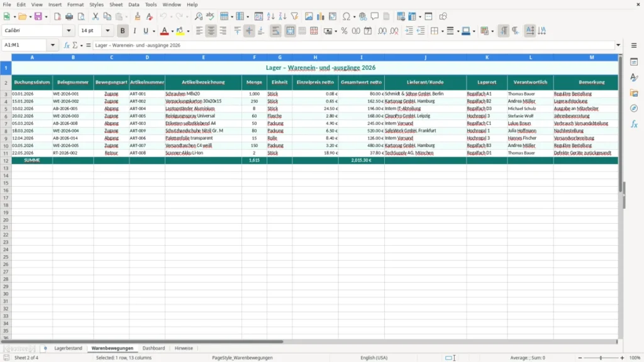Align text left
The height and width of the screenshot is (362, 644).
[199, 31]
